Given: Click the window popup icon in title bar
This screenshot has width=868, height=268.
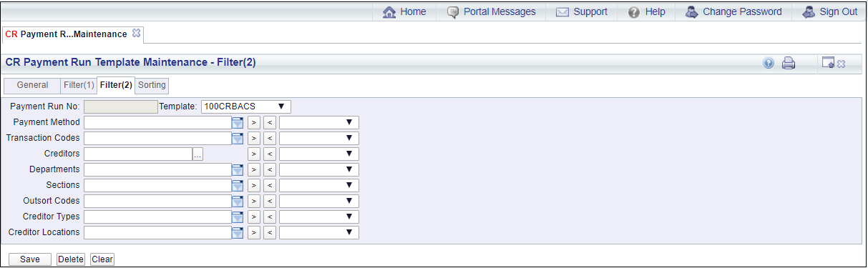Looking at the screenshot, I should (x=828, y=63).
